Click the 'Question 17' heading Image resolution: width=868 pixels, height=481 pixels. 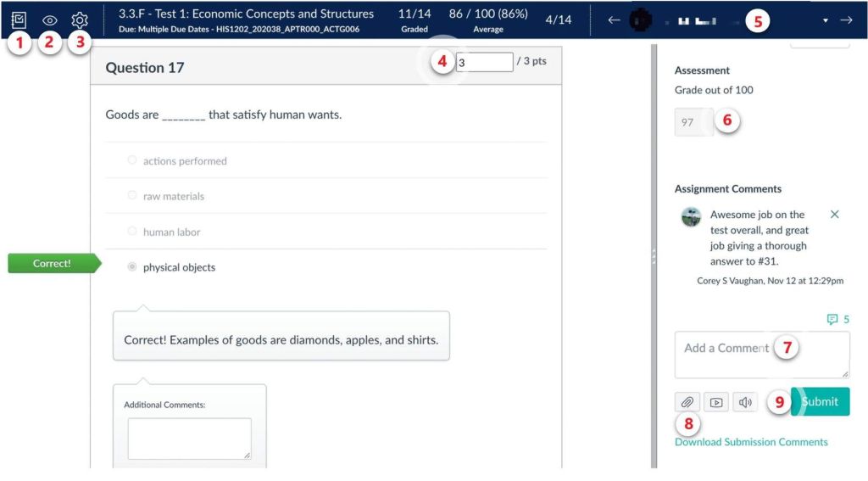(x=144, y=68)
